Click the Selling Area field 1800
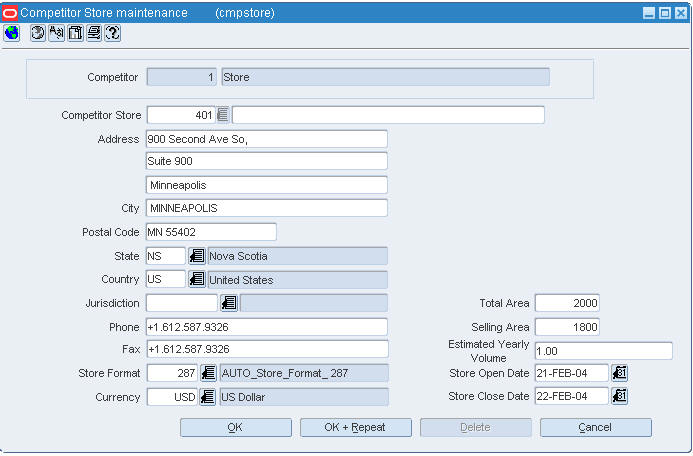693x456 pixels. (567, 327)
